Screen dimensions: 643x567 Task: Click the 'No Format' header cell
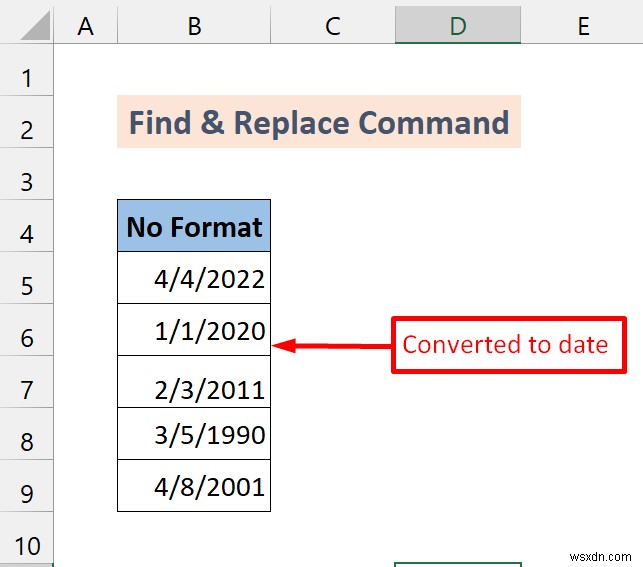[194, 225]
